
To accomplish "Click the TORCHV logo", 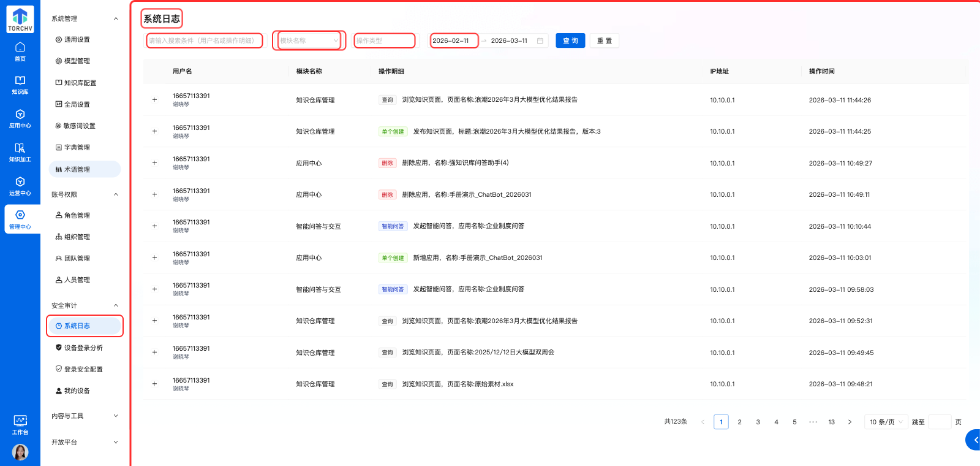I will 20,20.
